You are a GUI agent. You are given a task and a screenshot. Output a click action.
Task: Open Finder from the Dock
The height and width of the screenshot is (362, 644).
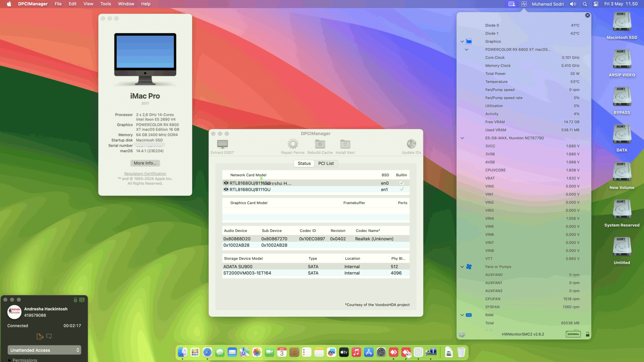182,352
